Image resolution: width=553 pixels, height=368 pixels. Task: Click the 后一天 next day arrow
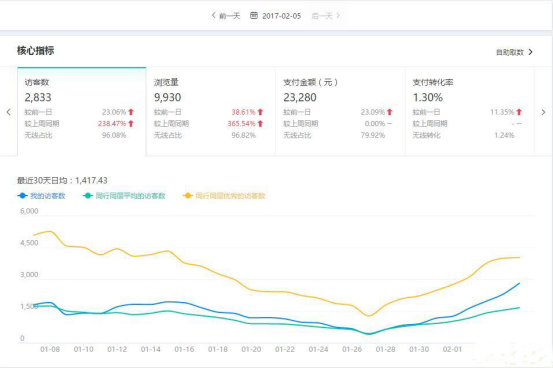[x=338, y=16]
